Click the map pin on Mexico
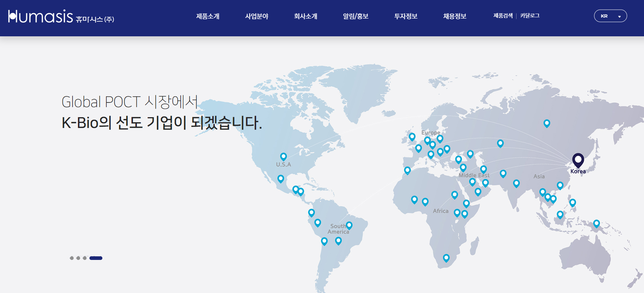644x293 pixels. tap(281, 179)
